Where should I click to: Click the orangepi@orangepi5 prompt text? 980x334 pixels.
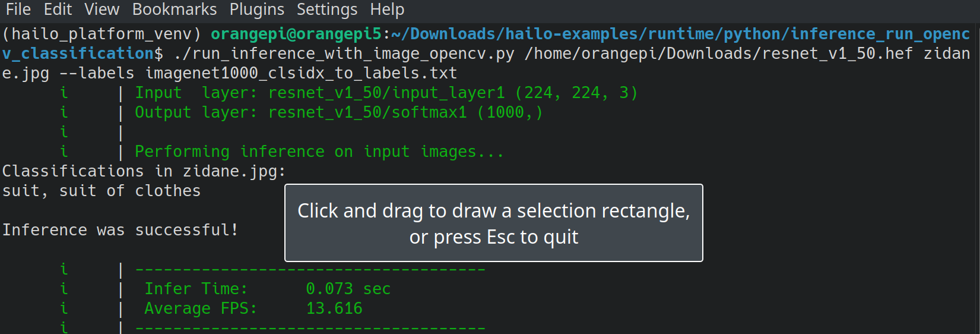coord(296,34)
